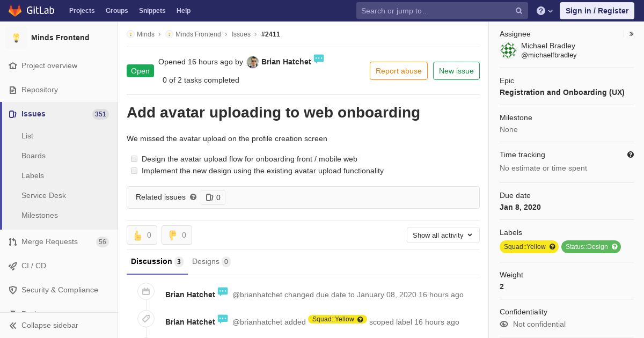Check 'Implement the new design' task
This screenshot has height=338, width=644.
[134, 171]
